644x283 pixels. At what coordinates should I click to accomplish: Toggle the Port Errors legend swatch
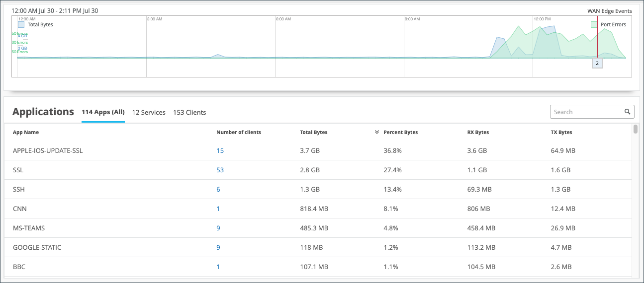tap(594, 24)
